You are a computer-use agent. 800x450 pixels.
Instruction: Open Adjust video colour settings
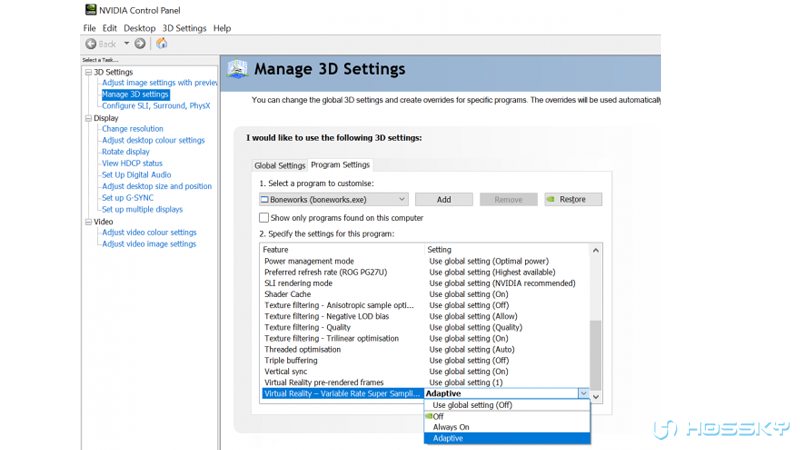tap(149, 233)
